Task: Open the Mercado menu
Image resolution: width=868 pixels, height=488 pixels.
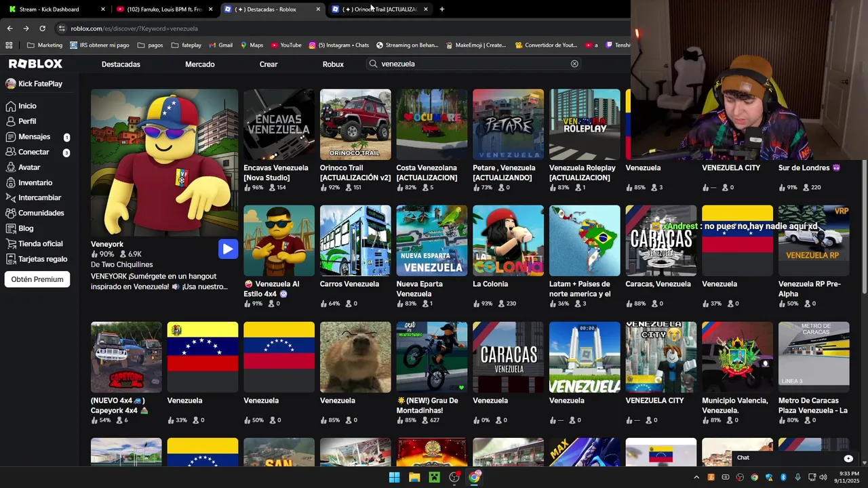Action: 200,64
